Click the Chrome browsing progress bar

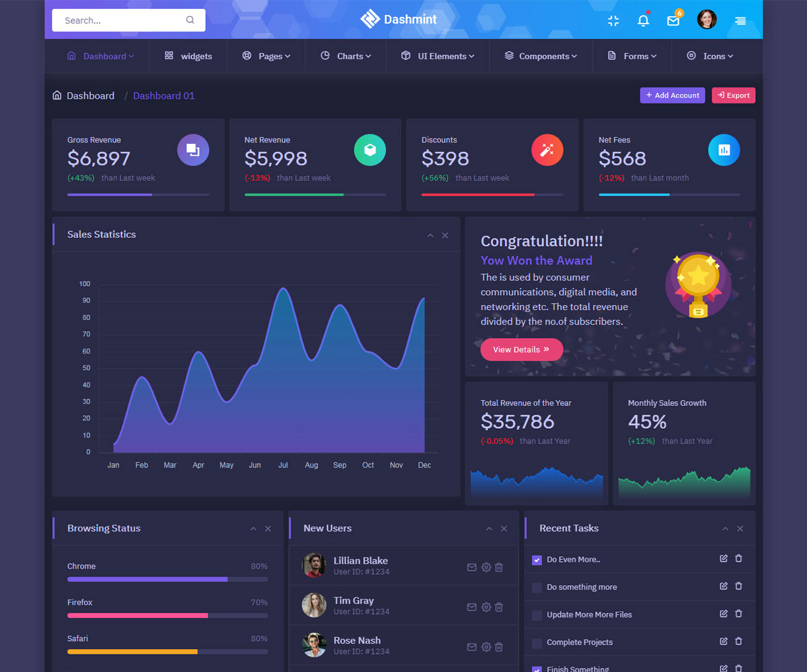point(167,579)
